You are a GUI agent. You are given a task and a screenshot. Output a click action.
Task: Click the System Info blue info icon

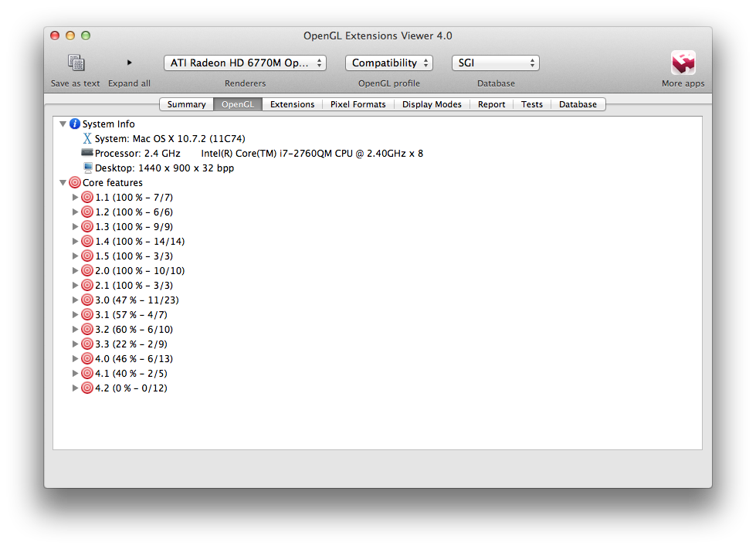pyautogui.click(x=75, y=124)
